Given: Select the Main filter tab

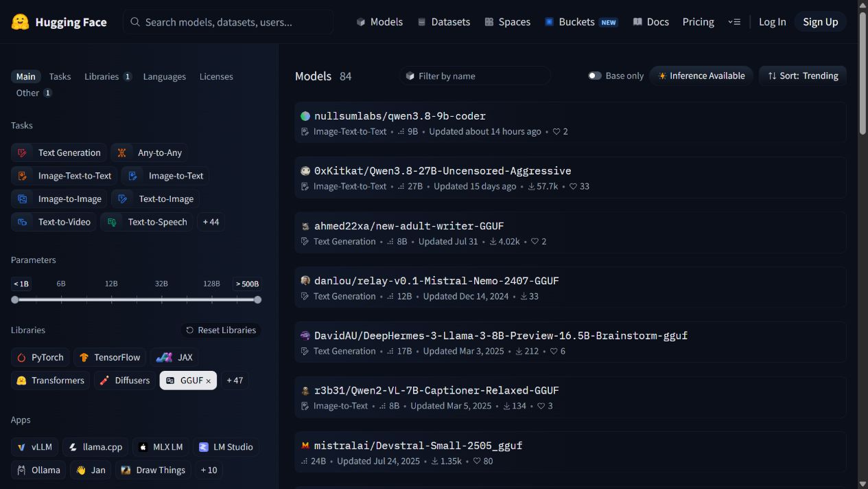Looking at the screenshot, I should (26, 76).
